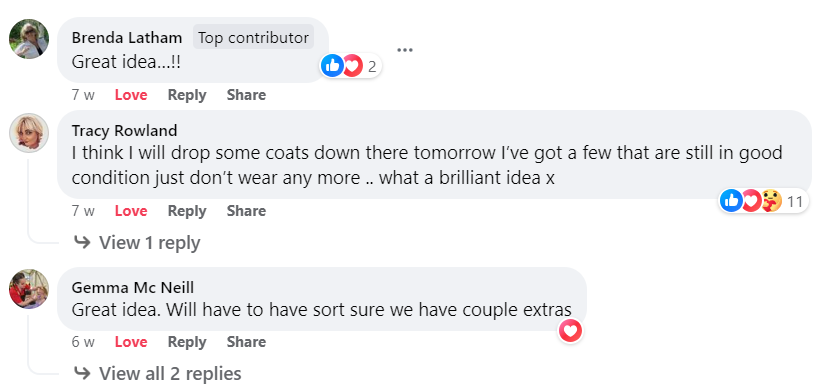The image size is (822, 388).
Task: Open Tracy Rowland's profile picture
Action: (29, 133)
